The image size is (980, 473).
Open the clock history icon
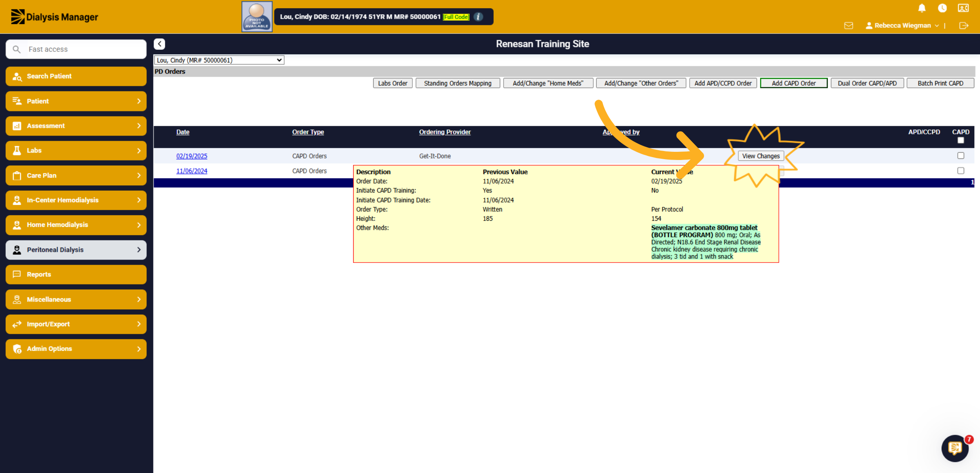tap(942, 8)
